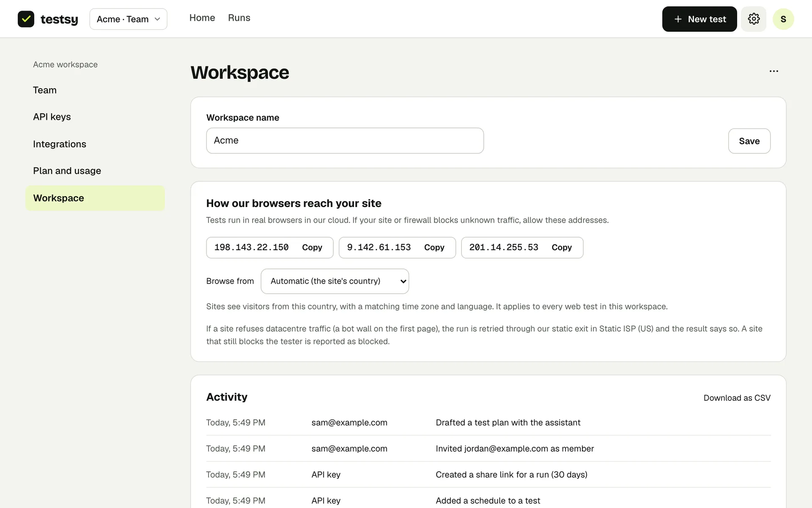Click the IP text 201.14.255.53
812x508 pixels.
[x=504, y=247]
